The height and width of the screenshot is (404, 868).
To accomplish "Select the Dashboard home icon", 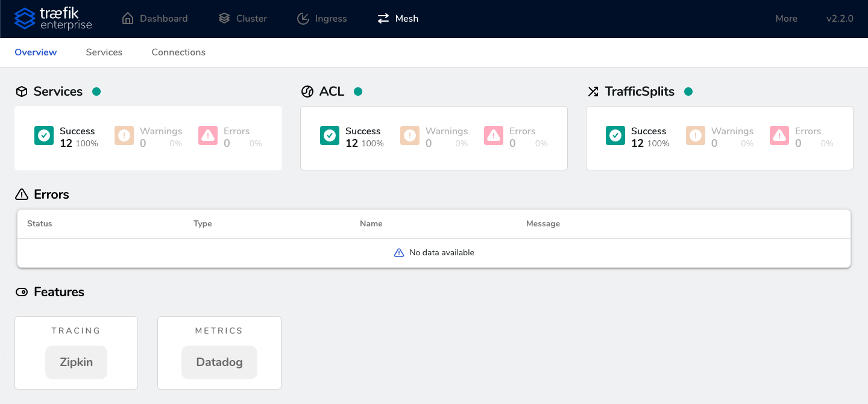I will tap(127, 18).
